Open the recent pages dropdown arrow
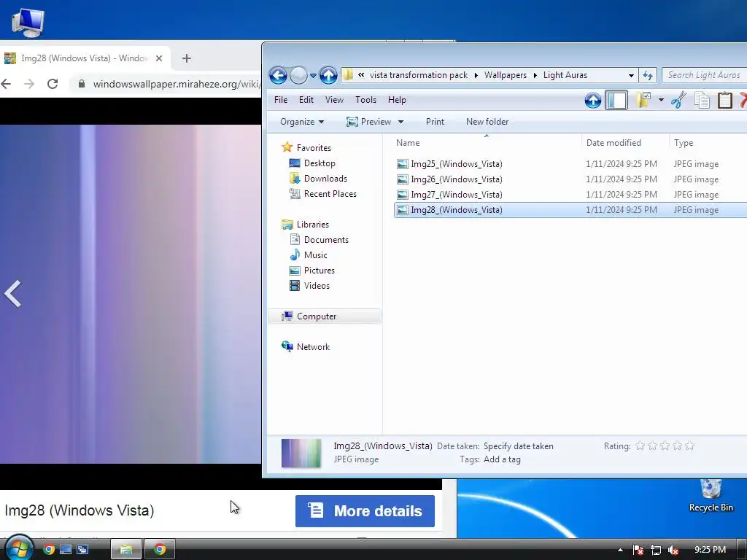The width and height of the screenshot is (747, 560). pyautogui.click(x=313, y=75)
